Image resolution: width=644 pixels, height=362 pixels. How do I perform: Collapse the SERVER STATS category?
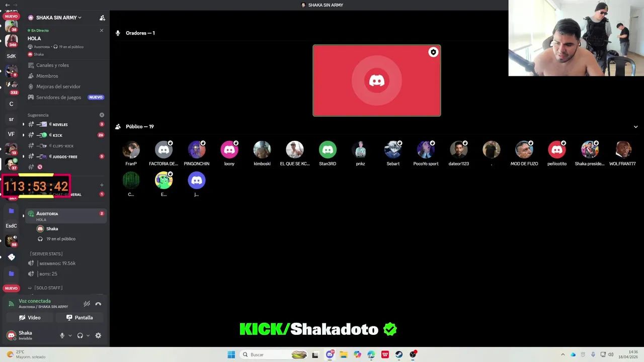pyautogui.click(x=46, y=254)
